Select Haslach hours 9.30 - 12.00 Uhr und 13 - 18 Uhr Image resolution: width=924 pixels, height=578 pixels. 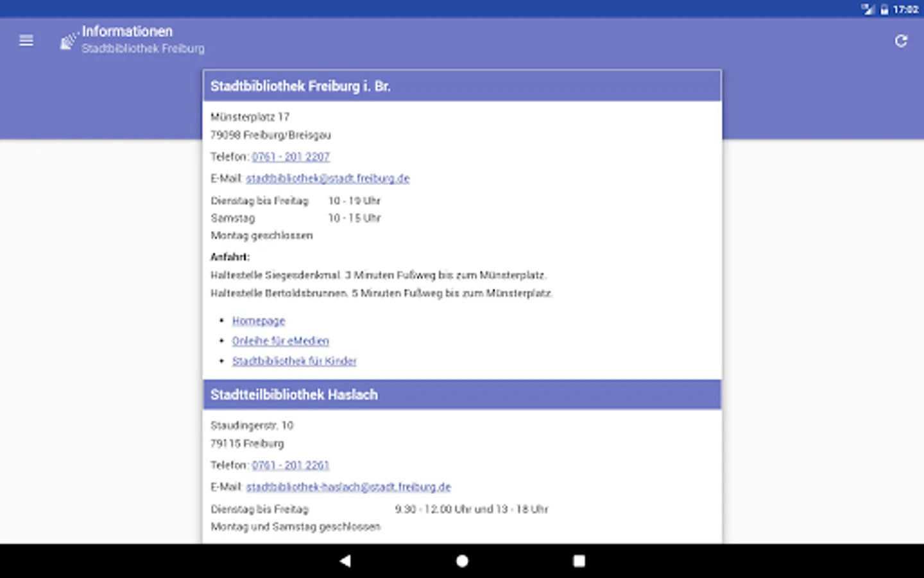[x=472, y=509]
